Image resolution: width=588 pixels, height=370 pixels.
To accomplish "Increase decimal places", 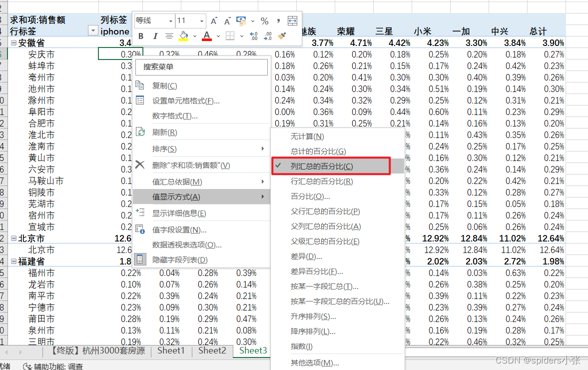I will 253,36.
